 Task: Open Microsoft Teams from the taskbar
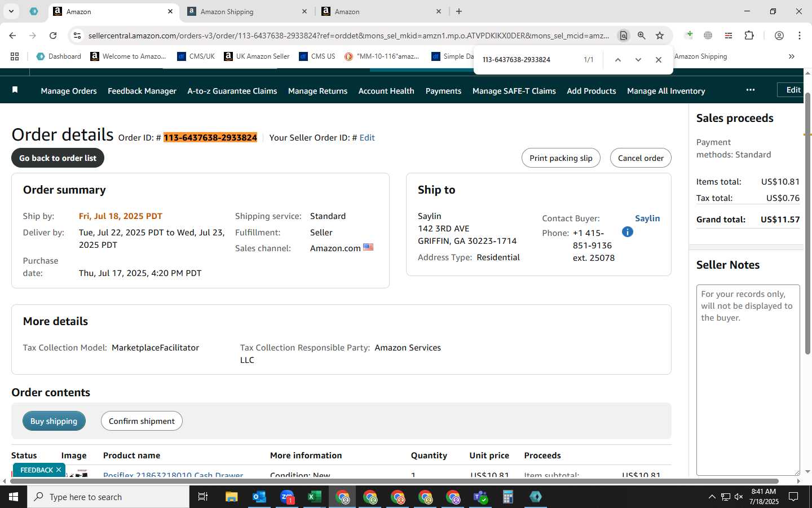(x=480, y=497)
